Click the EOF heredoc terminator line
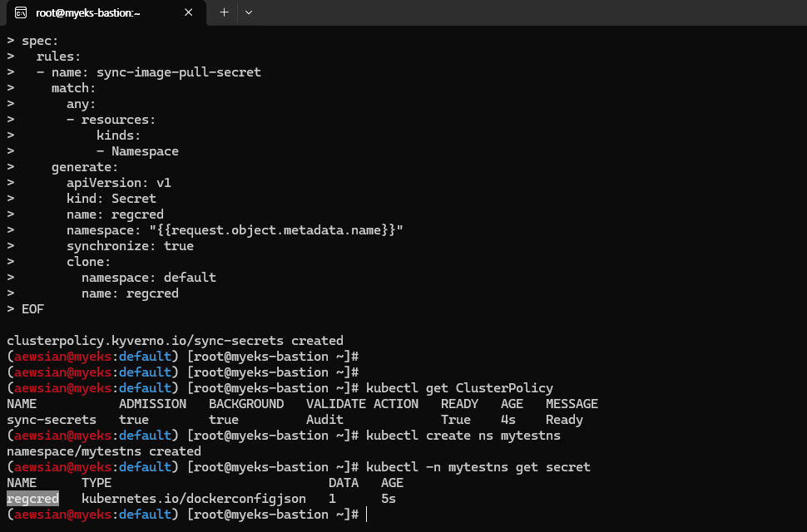 [x=33, y=309]
